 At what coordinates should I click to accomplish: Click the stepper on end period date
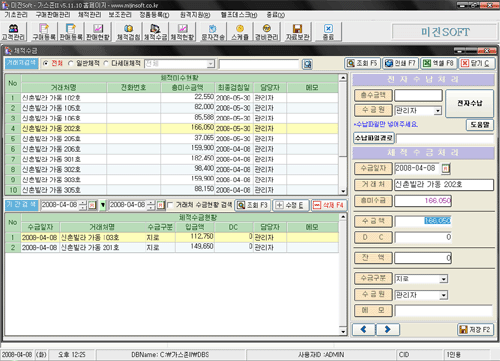point(152,205)
